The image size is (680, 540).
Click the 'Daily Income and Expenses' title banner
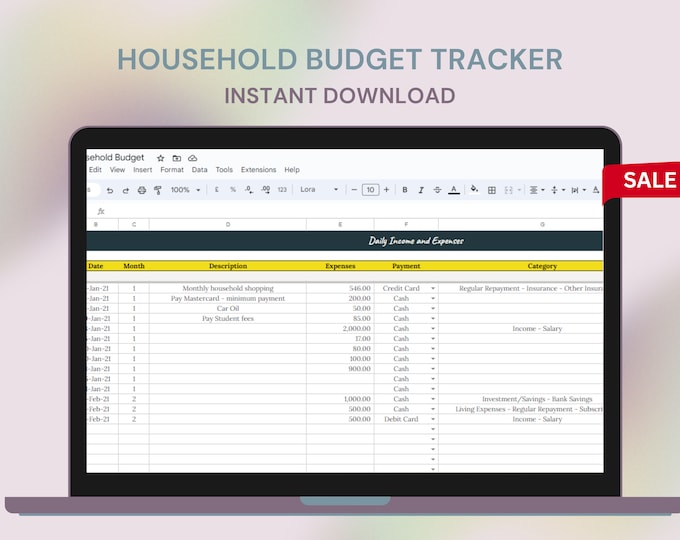(345, 241)
